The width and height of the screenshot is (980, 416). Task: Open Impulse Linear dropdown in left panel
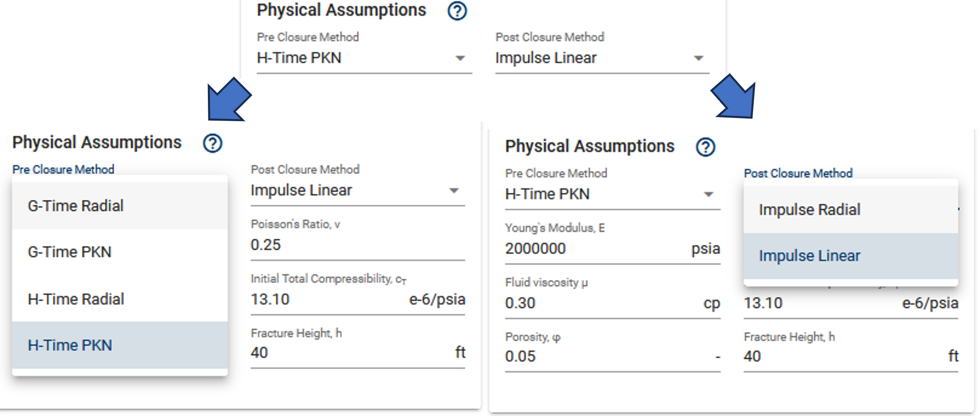[x=358, y=191]
